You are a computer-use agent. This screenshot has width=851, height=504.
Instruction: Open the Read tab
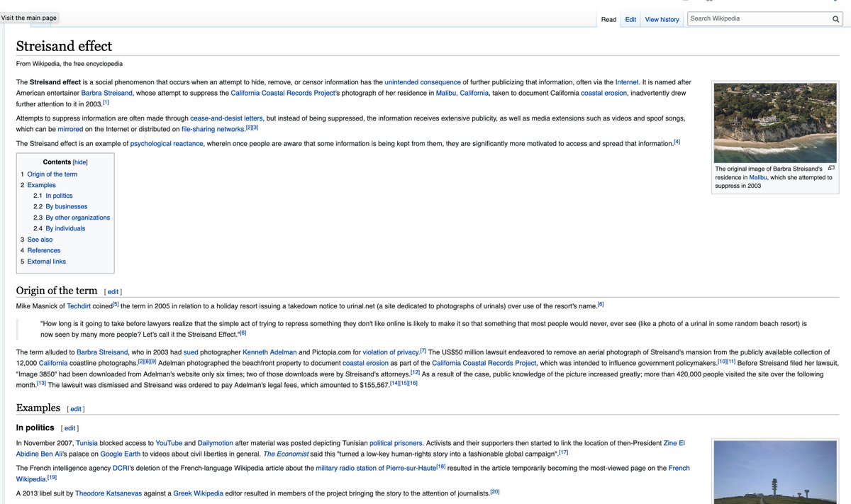point(608,20)
